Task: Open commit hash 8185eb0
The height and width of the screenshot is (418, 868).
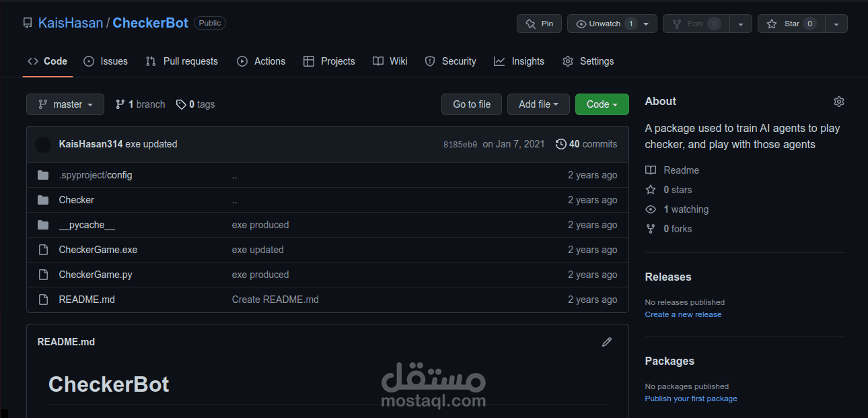Action: tap(460, 144)
